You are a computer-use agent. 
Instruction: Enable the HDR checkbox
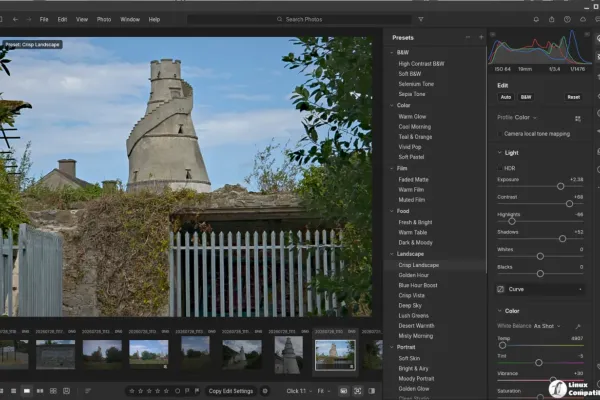(500, 168)
